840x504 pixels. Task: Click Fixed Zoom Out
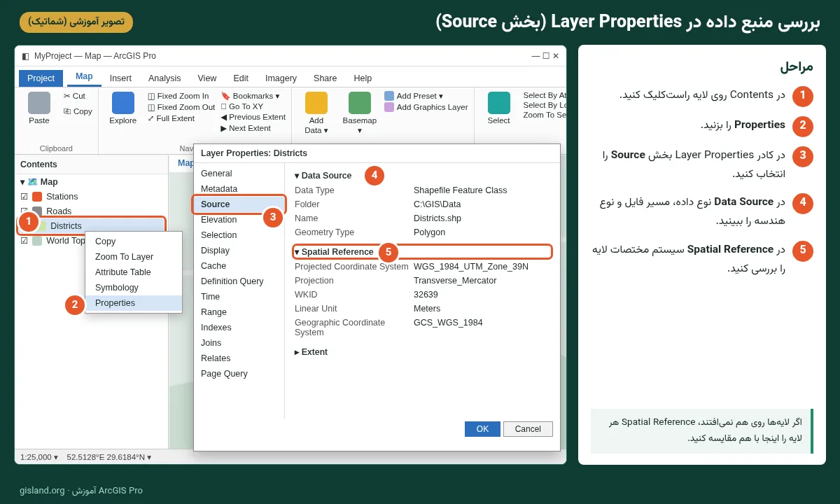(x=181, y=107)
